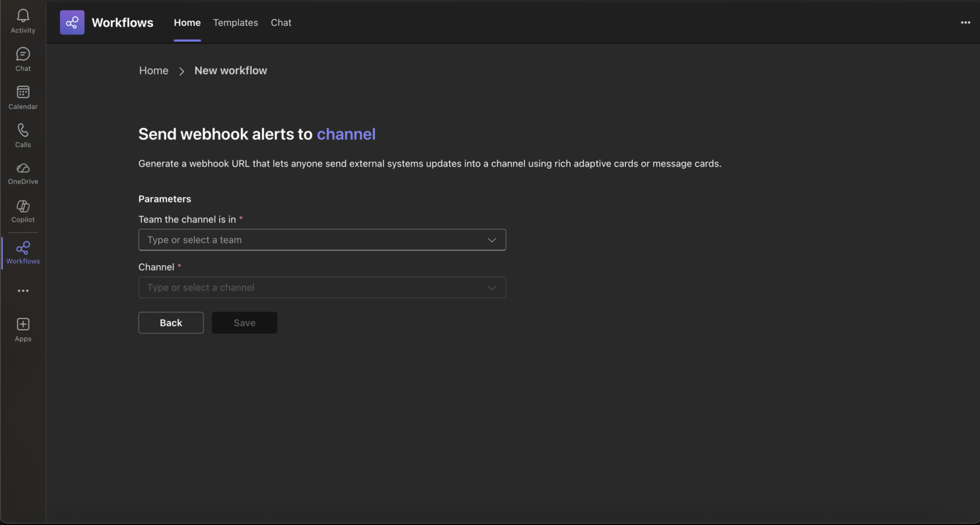This screenshot has width=980, height=525.
Task: Reveal more sidebar apps with the ellipsis
Action: 22,290
